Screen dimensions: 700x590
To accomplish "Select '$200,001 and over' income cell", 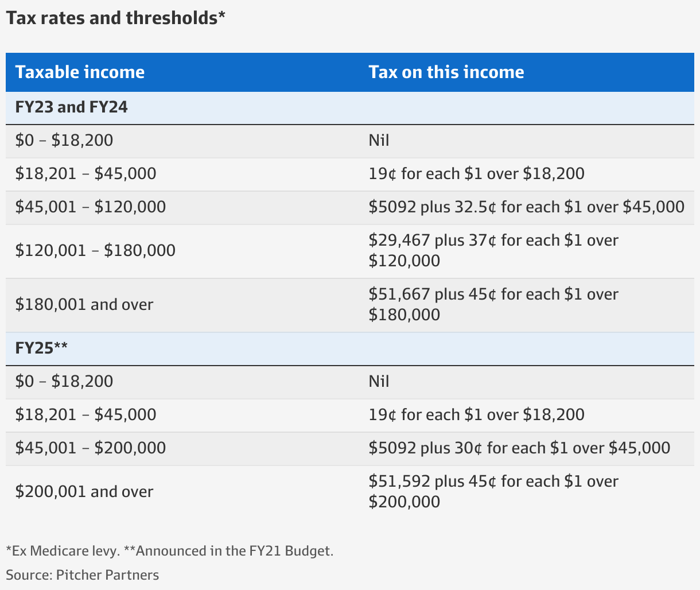I will click(84, 491).
